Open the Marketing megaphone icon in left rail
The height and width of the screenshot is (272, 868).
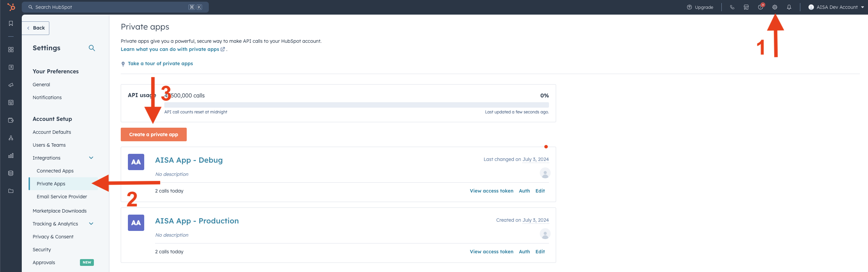(x=11, y=85)
